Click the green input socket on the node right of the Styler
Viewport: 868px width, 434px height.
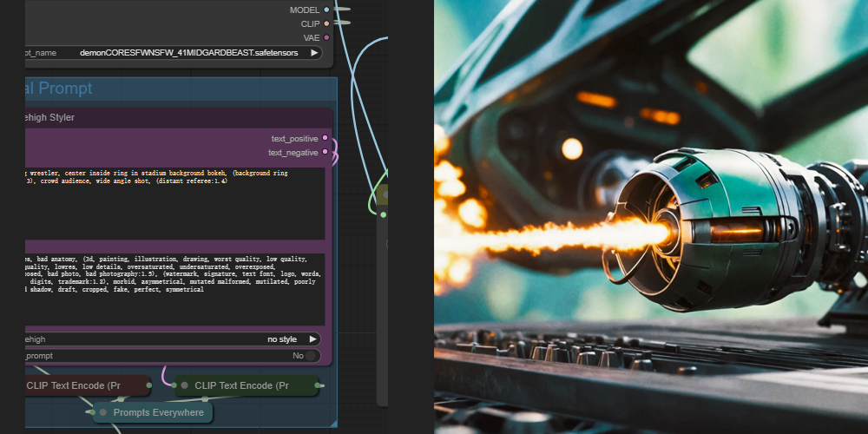point(383,214)
